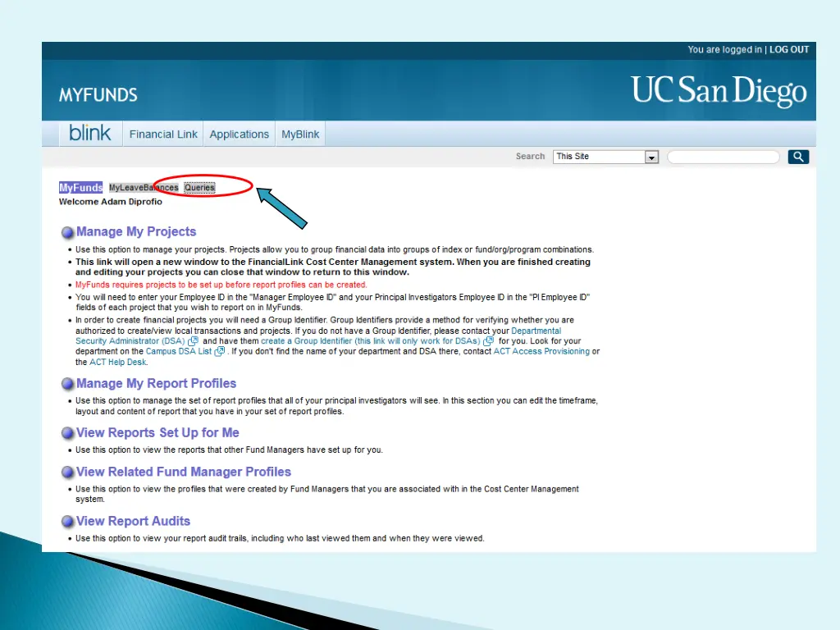Open the blink logo home link
This screenshot has height=630, width=840.
pyautogui.click(x=90, y=133)
